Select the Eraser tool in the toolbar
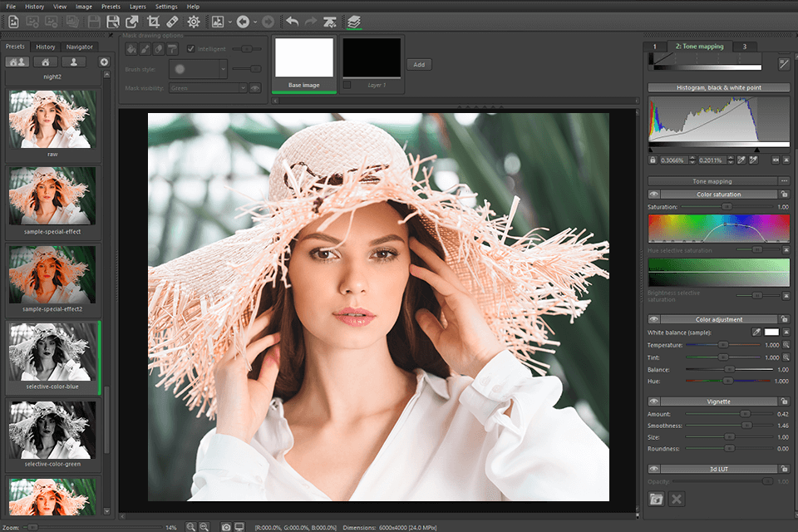The height and width of the screenshot is (532, 798). pos(174,21)
